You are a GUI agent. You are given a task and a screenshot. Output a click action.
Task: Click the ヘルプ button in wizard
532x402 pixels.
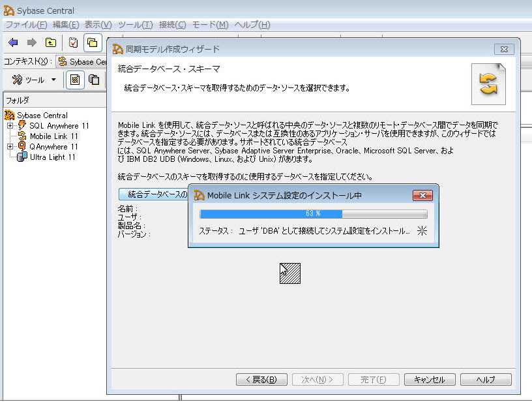click(486, 379)
